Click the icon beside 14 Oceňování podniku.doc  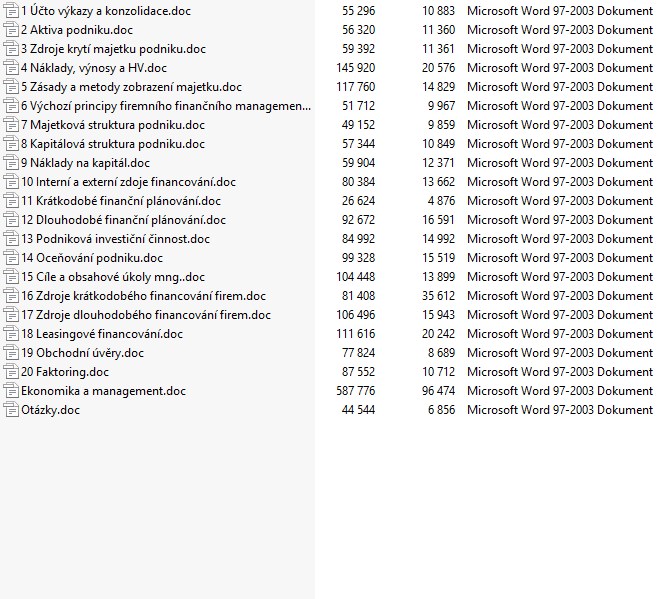tap(11, 258)
